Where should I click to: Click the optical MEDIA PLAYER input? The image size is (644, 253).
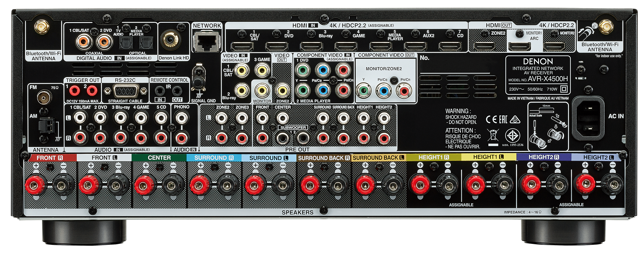146,42
